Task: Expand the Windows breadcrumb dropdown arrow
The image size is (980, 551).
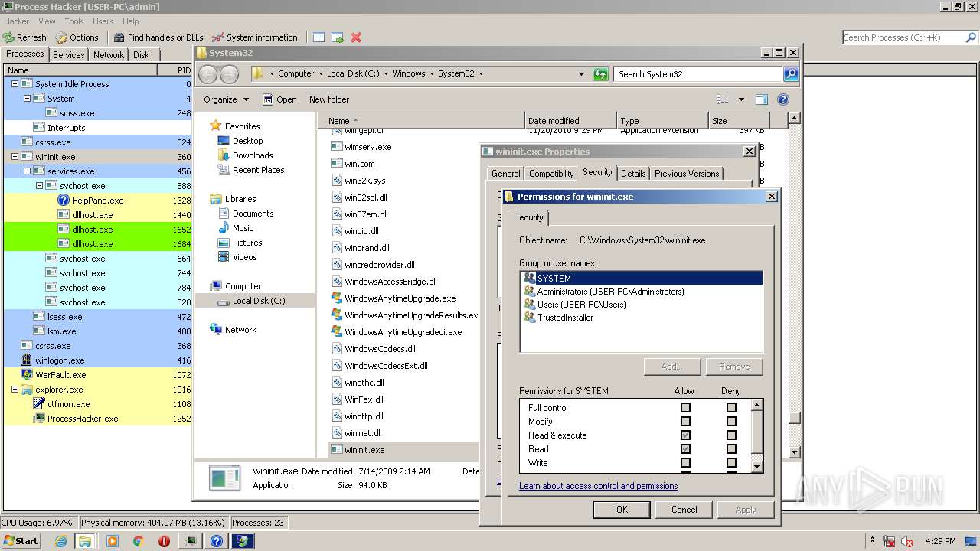Action: [431, 74]
